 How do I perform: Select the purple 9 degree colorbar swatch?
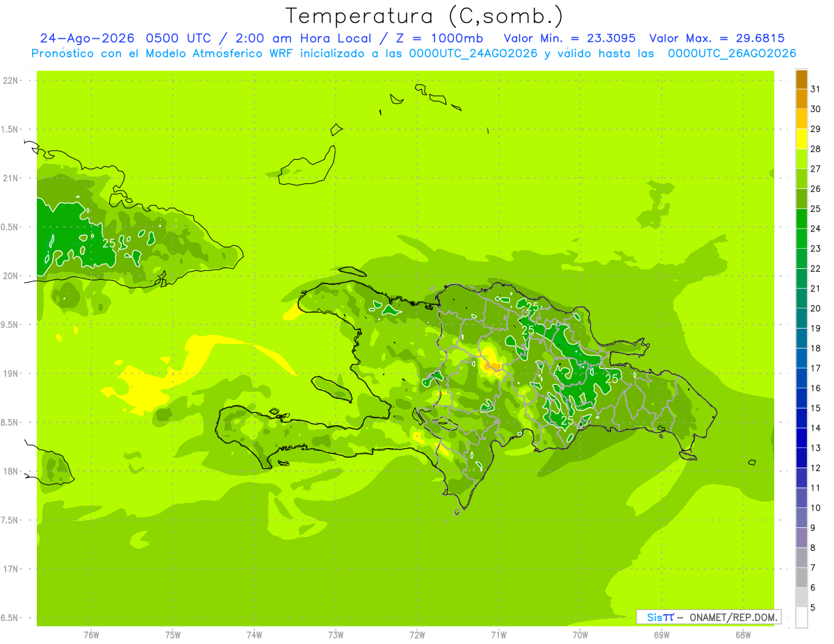pyautogui.click(x=801, y=518)
